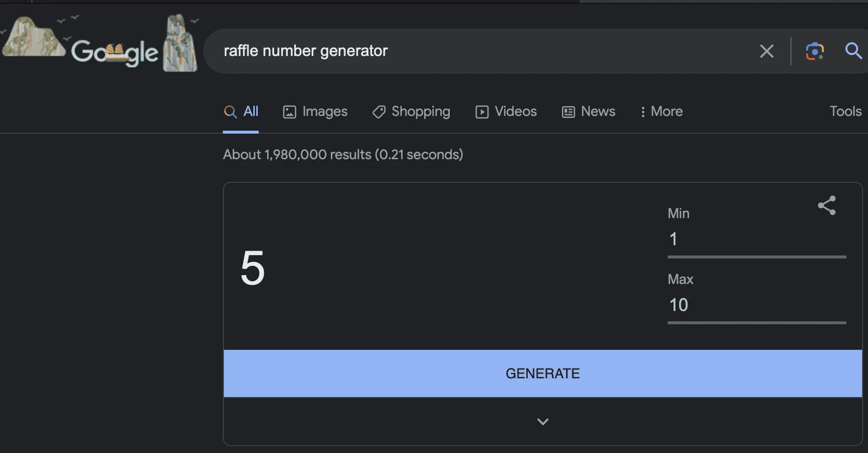Viewport: 868px width, 453px height.
Task: Switch to the Videos tab
Action: 506,112
